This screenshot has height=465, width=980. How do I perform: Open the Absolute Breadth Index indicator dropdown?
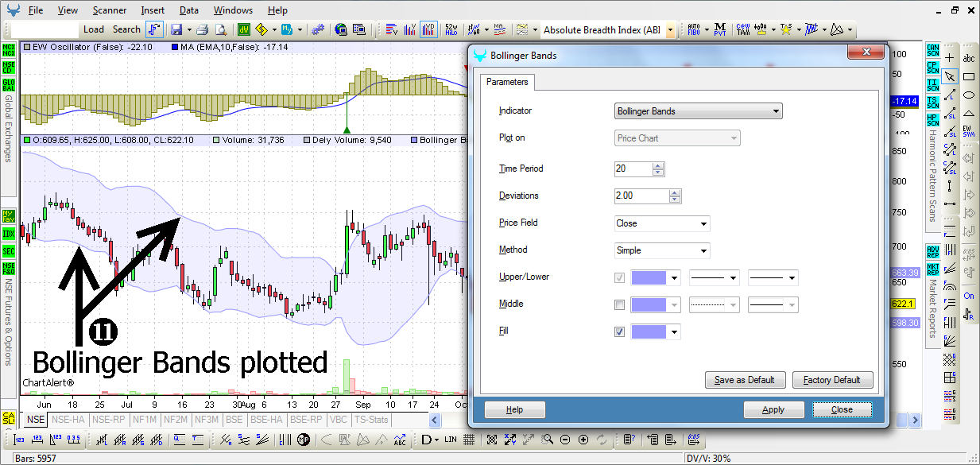click(671, 30)
